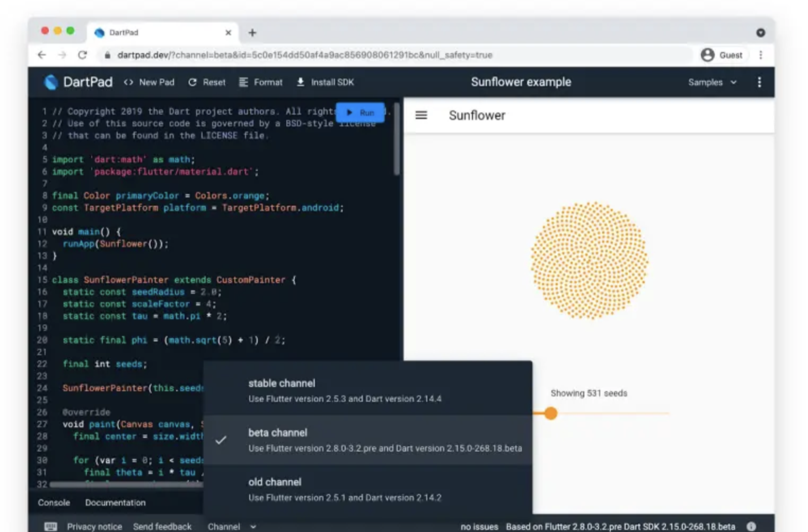Click the Format button label
Screen dimensions: 808x532
click(x=268, y=82)
